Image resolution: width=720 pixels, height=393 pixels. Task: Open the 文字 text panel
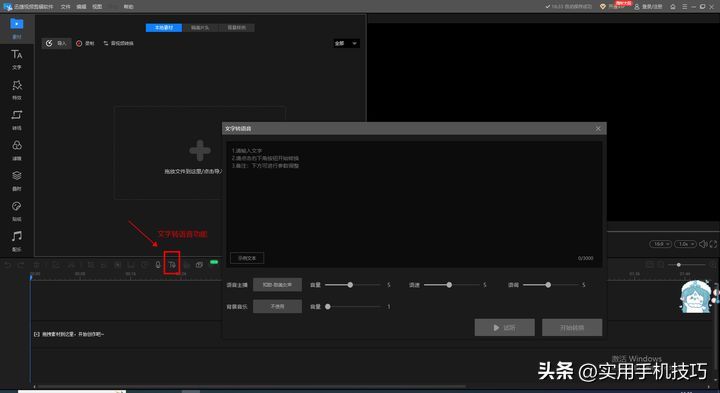[x=17, y=59]
